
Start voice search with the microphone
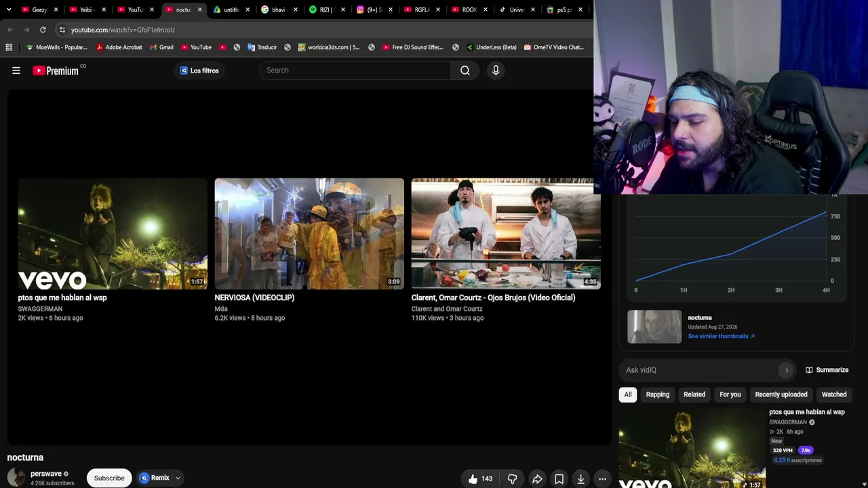[496, 70]
